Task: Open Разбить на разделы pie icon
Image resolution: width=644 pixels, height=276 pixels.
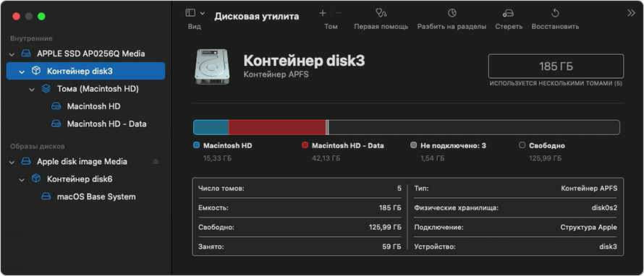Action: (452, 13)
